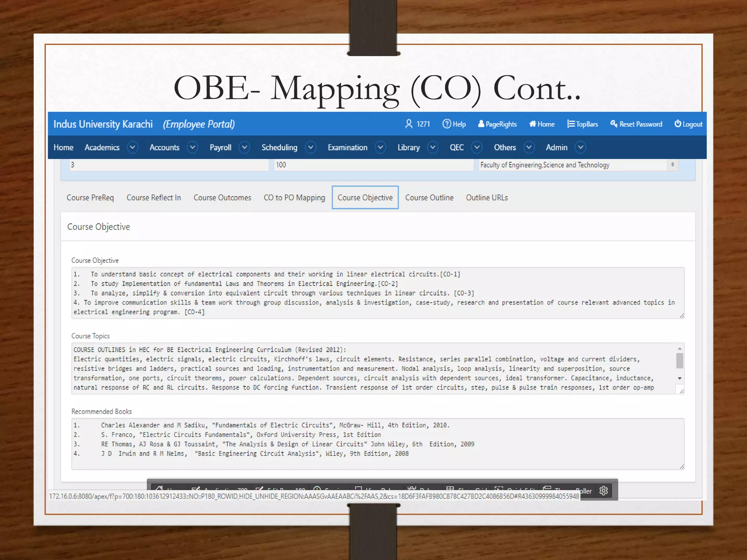The height and width of the screenshot is (560, 747).
Task: Click inside the Recommended Books text area
Action: point(378,444)
